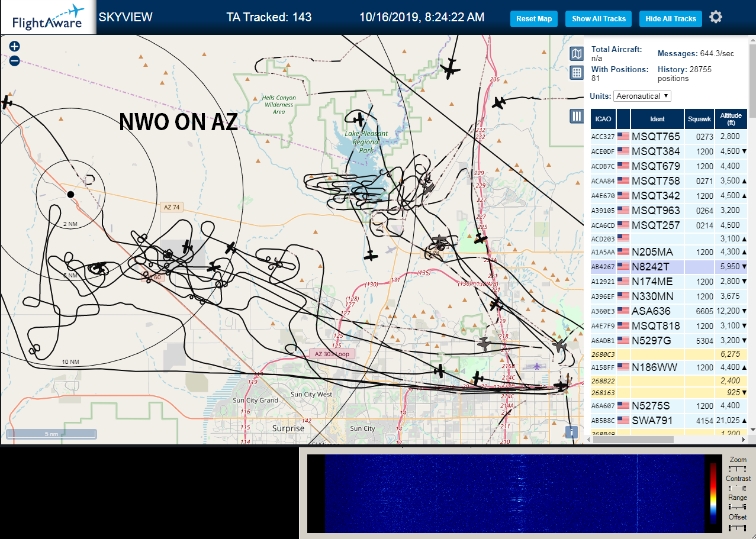The image size is (756, 539).
Task: Select aircraft row SWA791
Action: (669, 420)
